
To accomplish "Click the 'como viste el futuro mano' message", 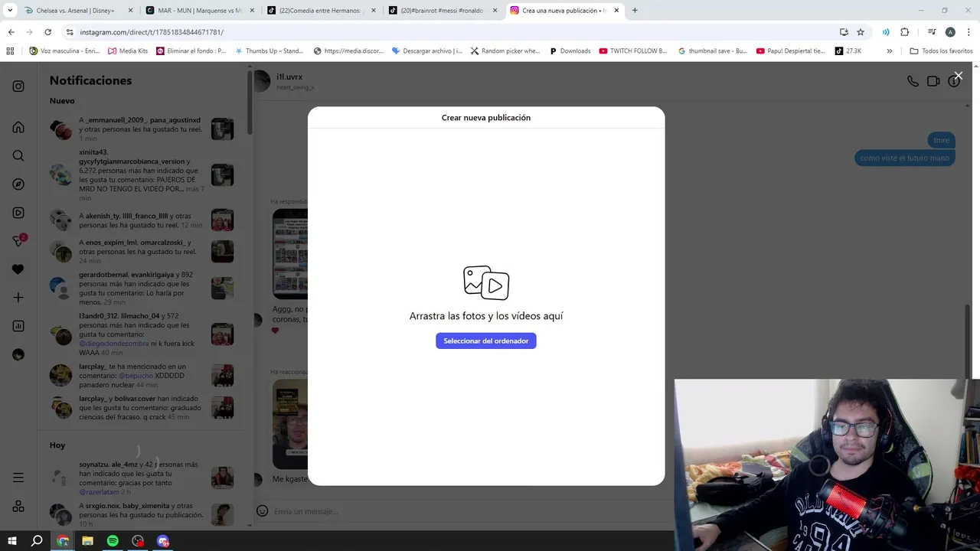I will pyautogui.click(x=904, y=158).
